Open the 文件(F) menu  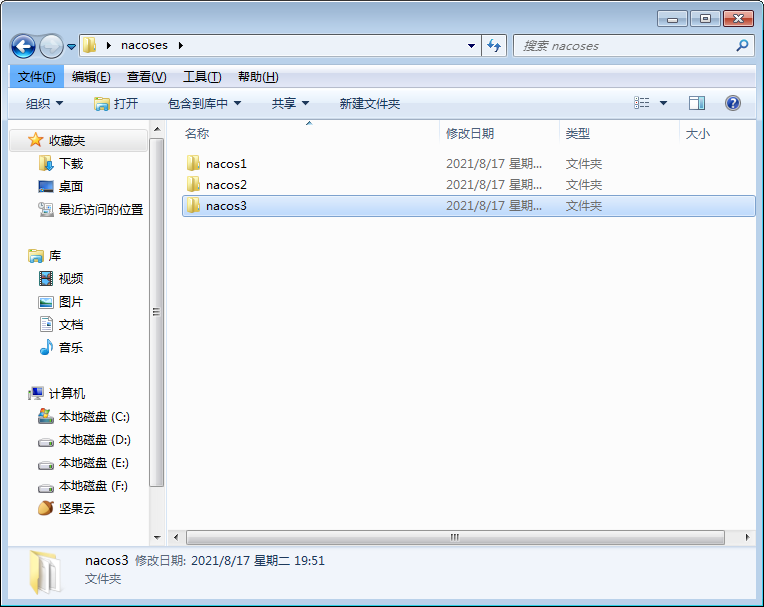coord(37,77)
